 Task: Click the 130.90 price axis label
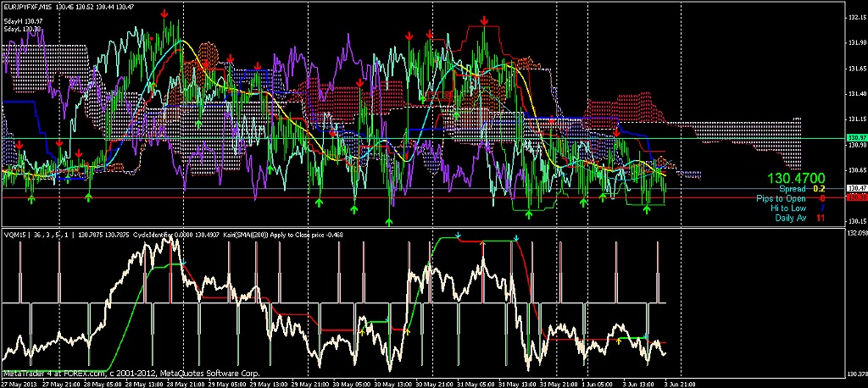856,145
